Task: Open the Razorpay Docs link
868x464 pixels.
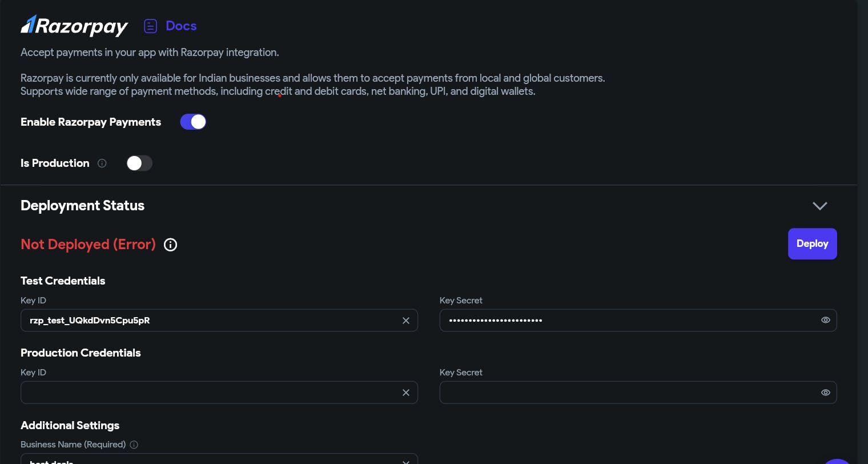Action: point(181,26)
